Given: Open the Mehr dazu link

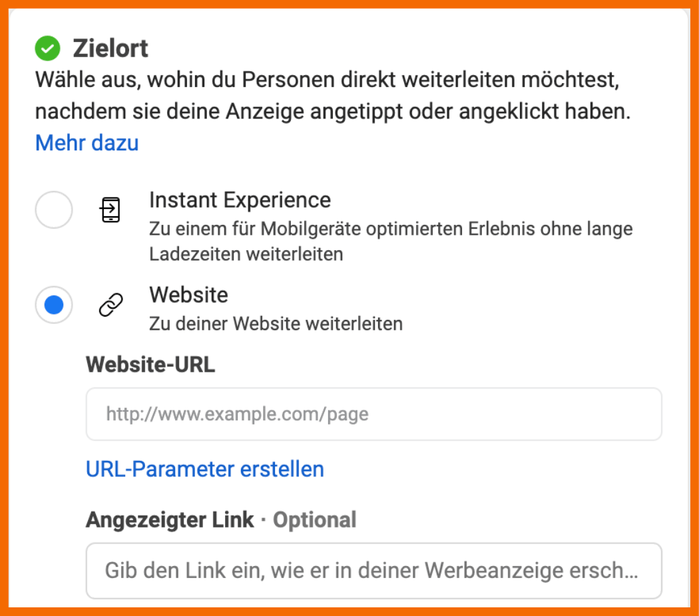Looking at the screenshot, I should (87, 142).
